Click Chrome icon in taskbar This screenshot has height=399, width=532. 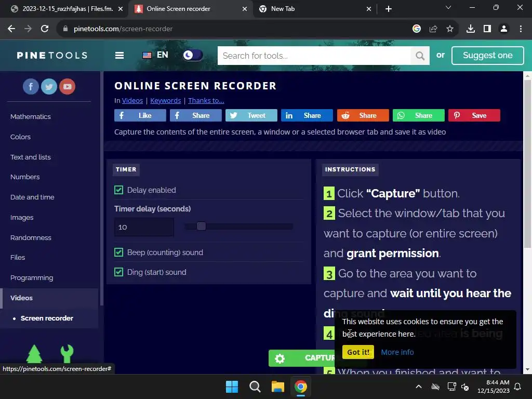300,387
